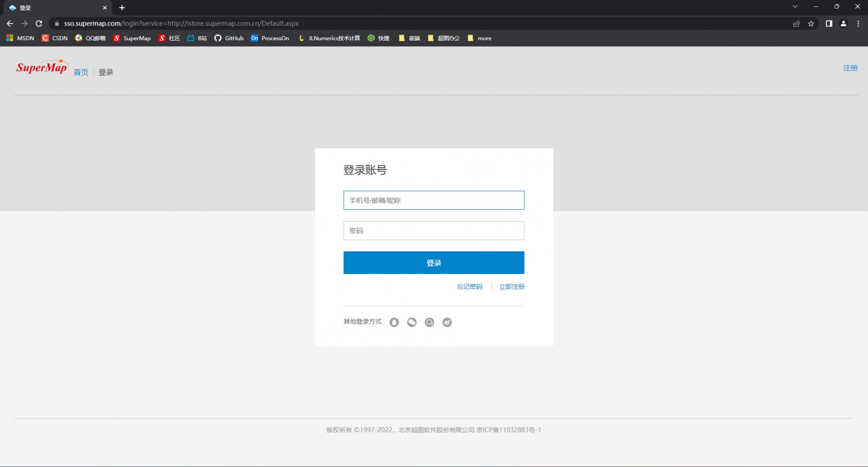Reload the login page
The image size is (868, 467).
[x=39, y=23]
